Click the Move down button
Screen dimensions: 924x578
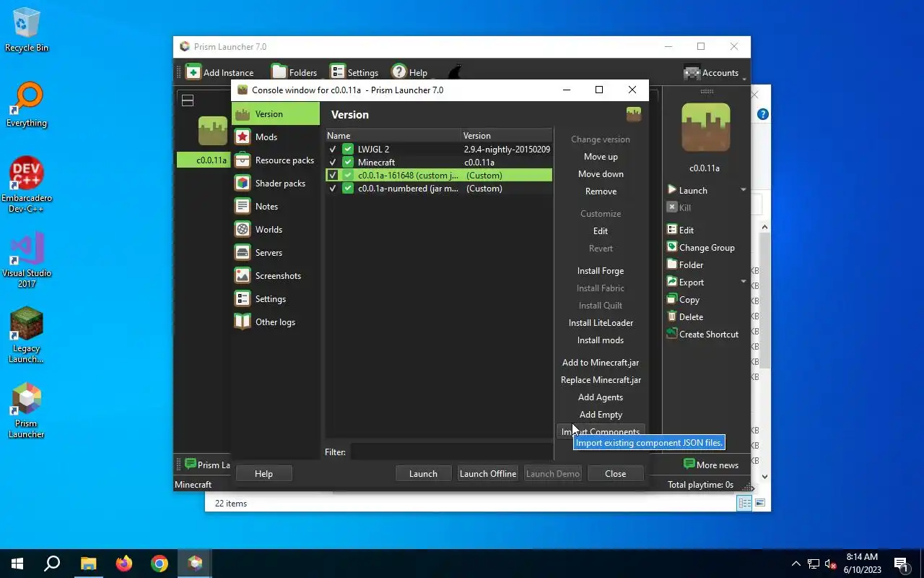coord(601,174)
